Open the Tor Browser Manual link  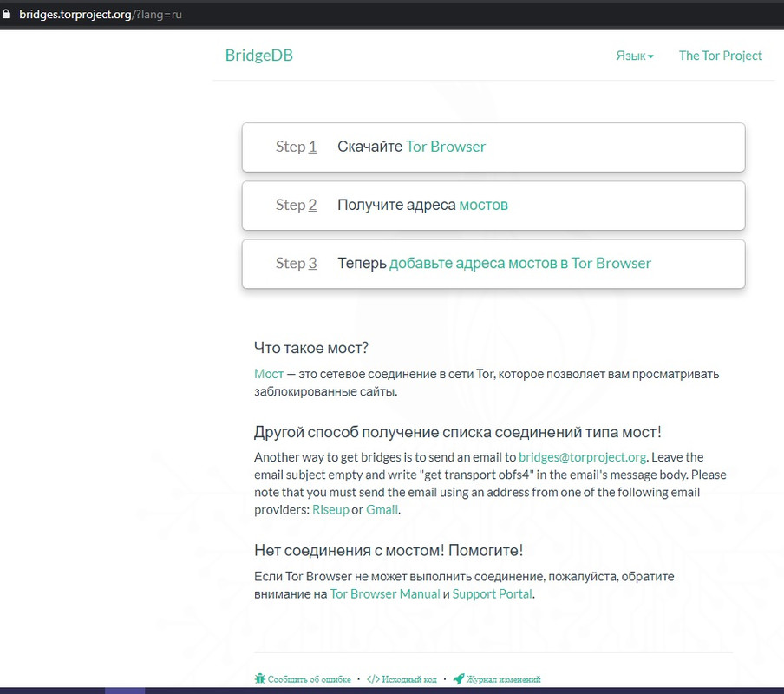point(385,594)
